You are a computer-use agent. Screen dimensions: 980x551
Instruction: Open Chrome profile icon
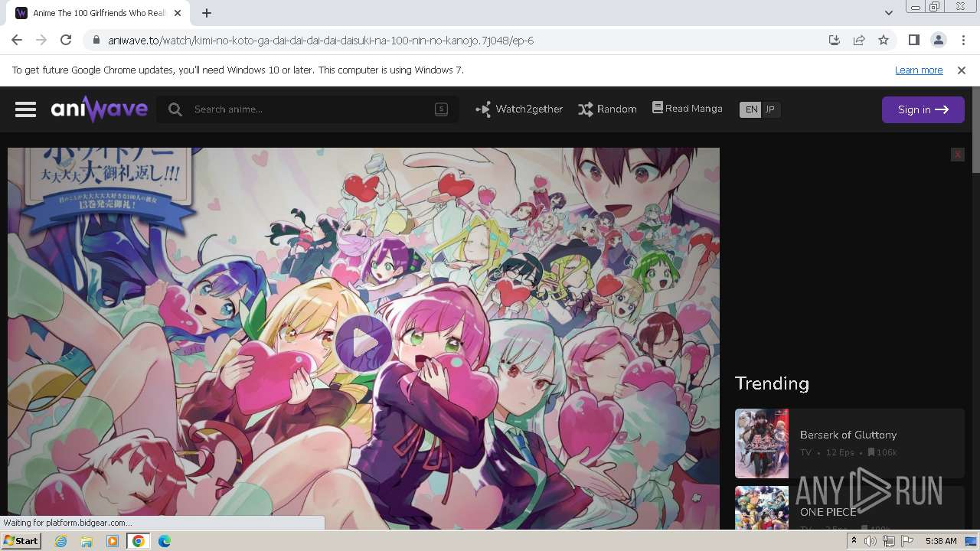pos(938,40)
